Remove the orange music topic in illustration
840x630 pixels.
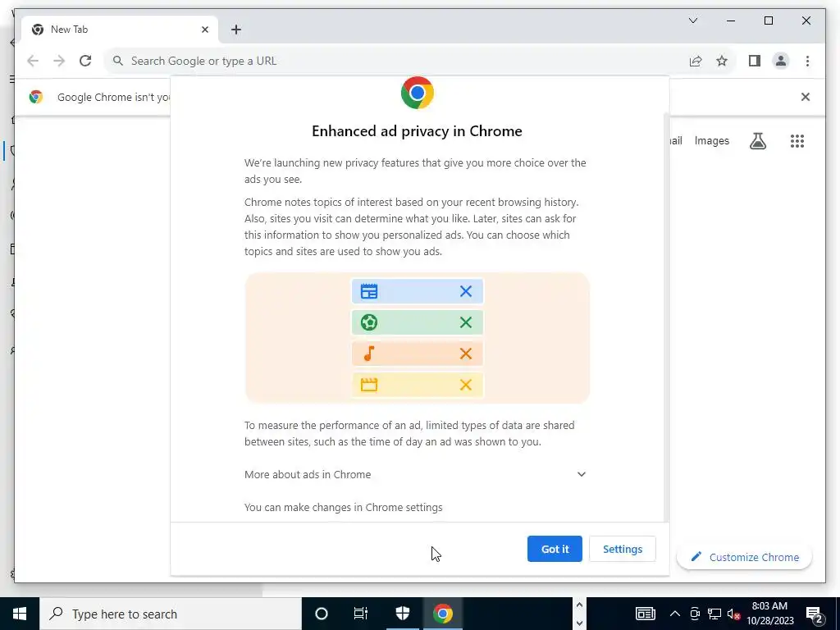(466, 354)
